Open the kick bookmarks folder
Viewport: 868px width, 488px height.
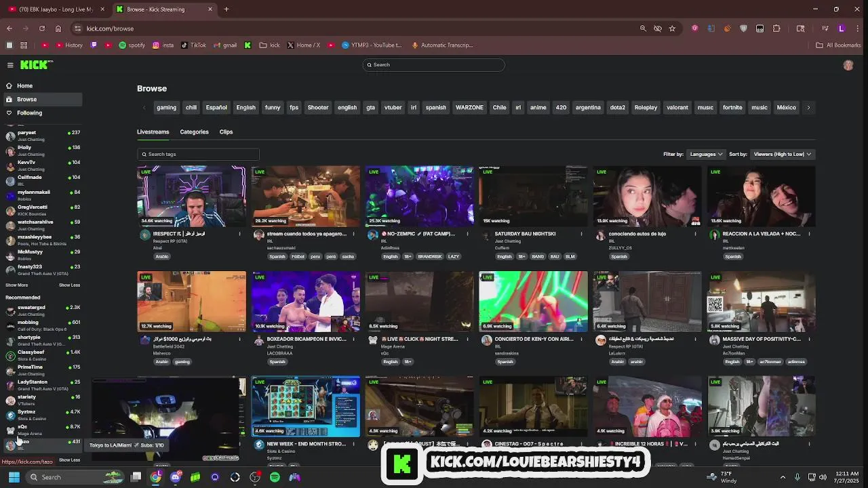coord(269,45)
